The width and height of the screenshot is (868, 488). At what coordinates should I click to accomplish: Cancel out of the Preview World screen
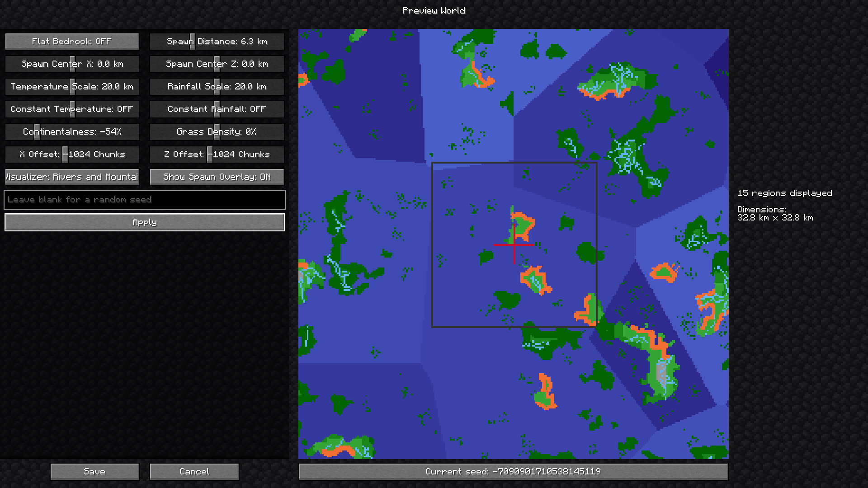click(193, 471)
